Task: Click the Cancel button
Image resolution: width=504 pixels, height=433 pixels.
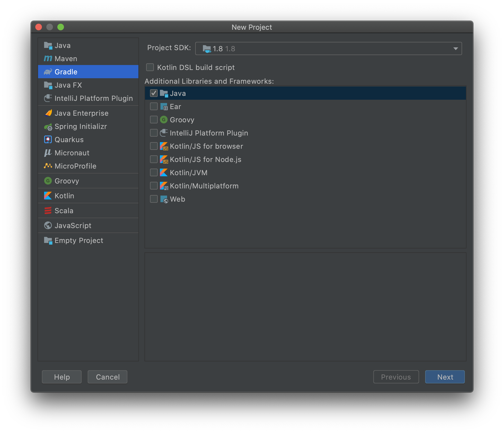Action: 108,377
